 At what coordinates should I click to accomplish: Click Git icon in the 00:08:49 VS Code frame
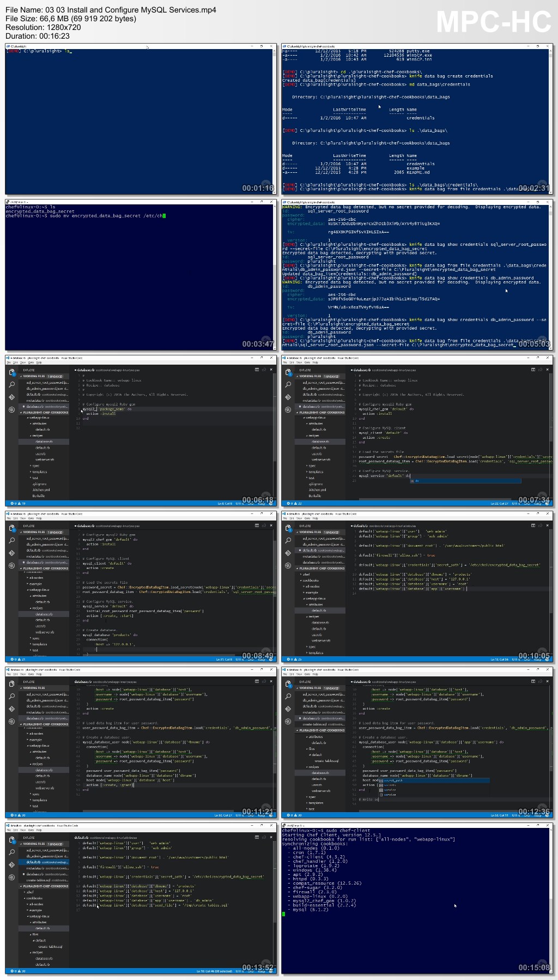point(11,553)
